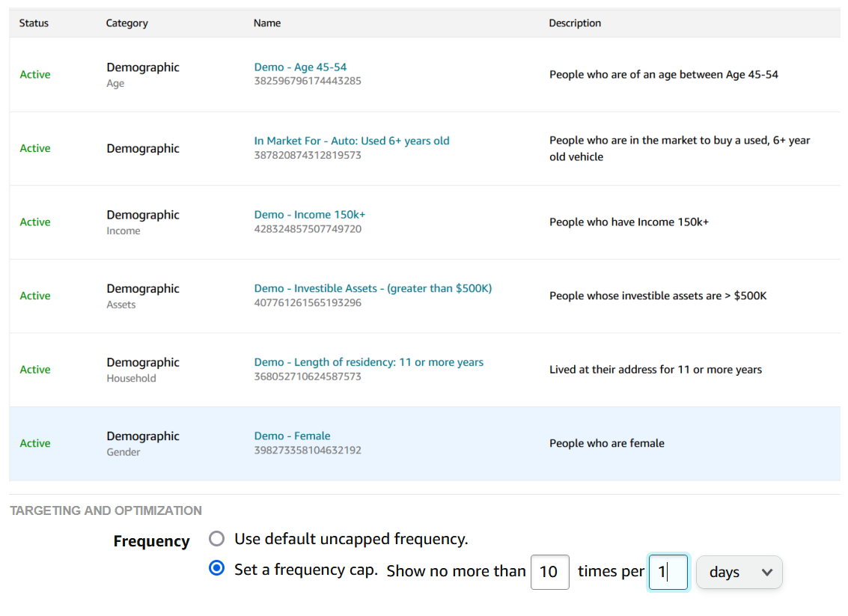Select the Set a frequency cap option

coord(217,569)
